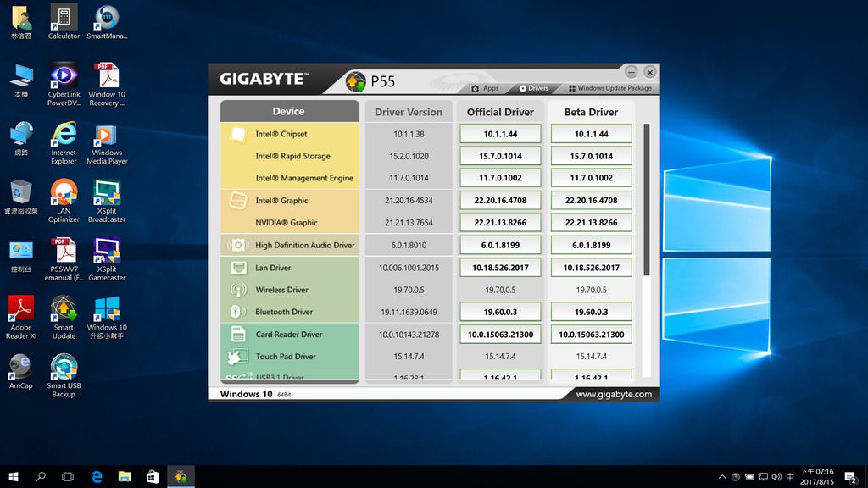Image resolution: width=868 pixels, height=488 pixels.
Task: Open Windows Update Package tab
Action: [610, 88]
